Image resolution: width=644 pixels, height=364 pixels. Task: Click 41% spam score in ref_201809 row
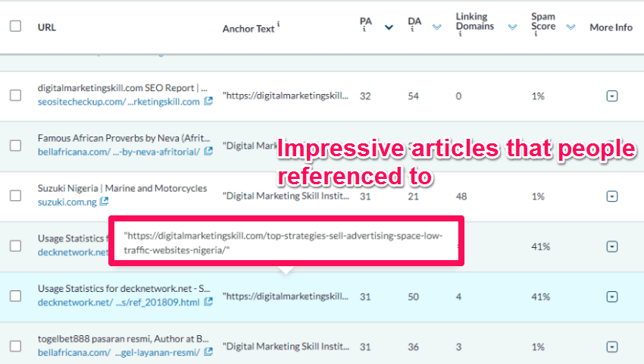point(540,297)
